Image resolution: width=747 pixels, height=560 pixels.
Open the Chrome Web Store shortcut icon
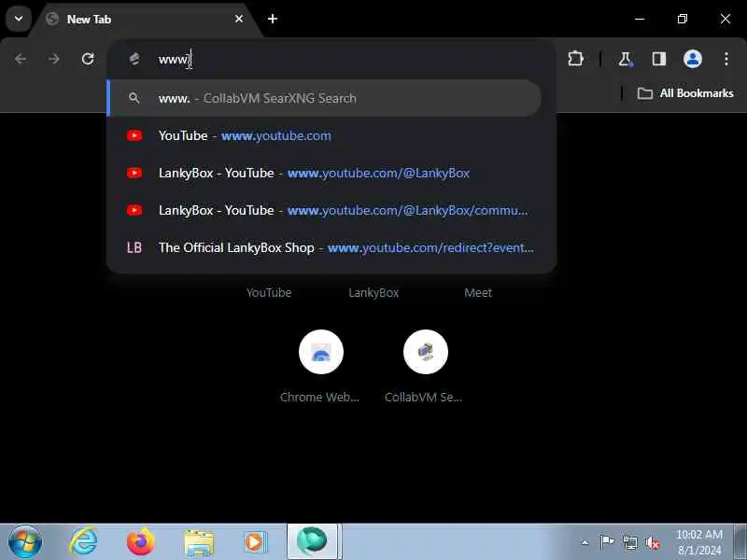(321, 352)
